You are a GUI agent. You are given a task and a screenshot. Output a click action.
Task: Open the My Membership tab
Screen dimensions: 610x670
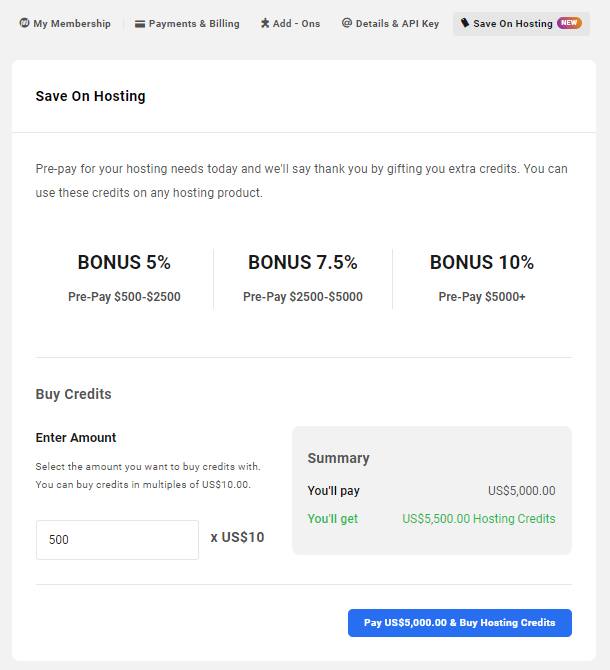(72, 24)
